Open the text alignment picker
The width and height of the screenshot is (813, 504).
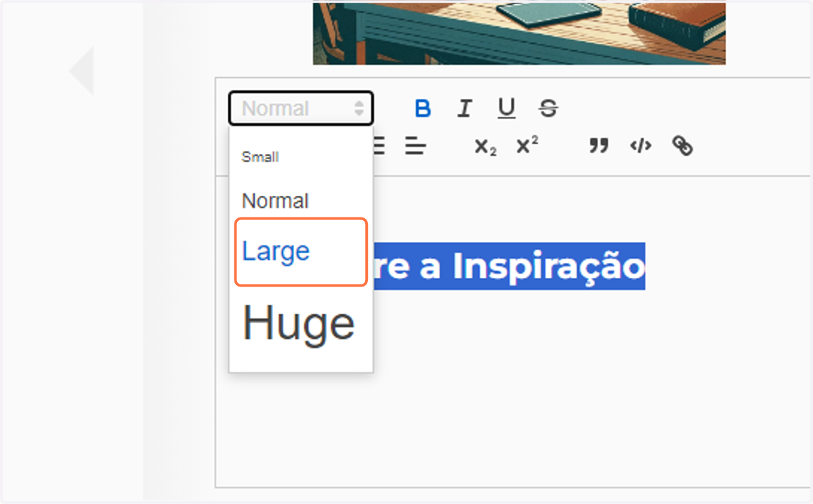point(415,146)
